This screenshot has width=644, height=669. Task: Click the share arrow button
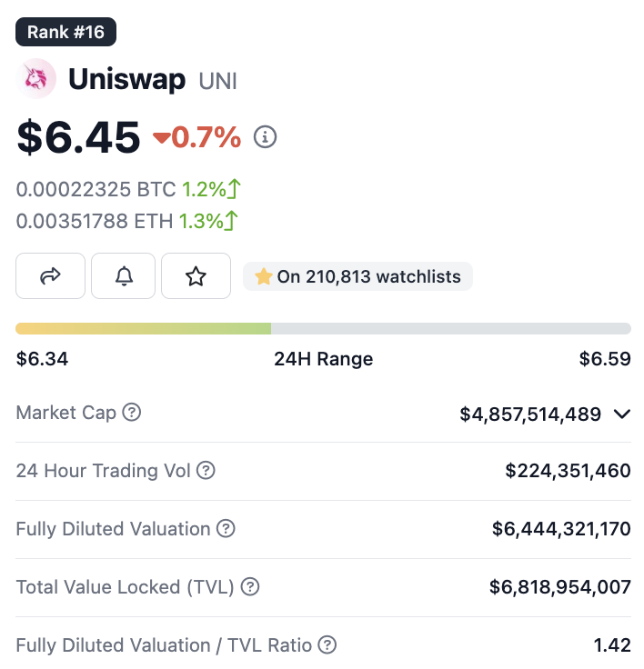(51, 276)
